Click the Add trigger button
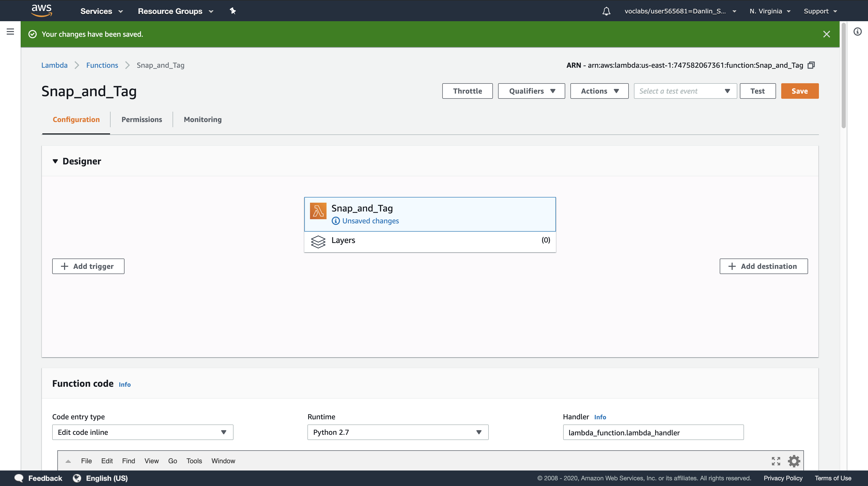This screenshot has height=486, width=868. [88, 266]
